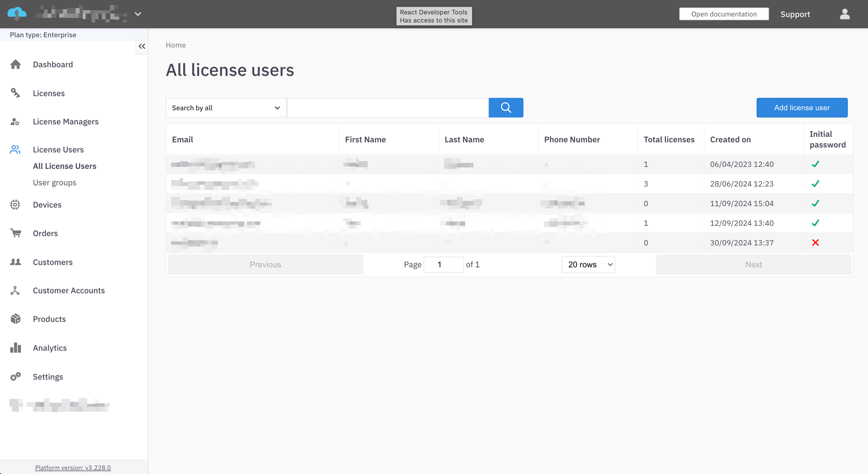Click the Settings gears icon

click(15, 376)
